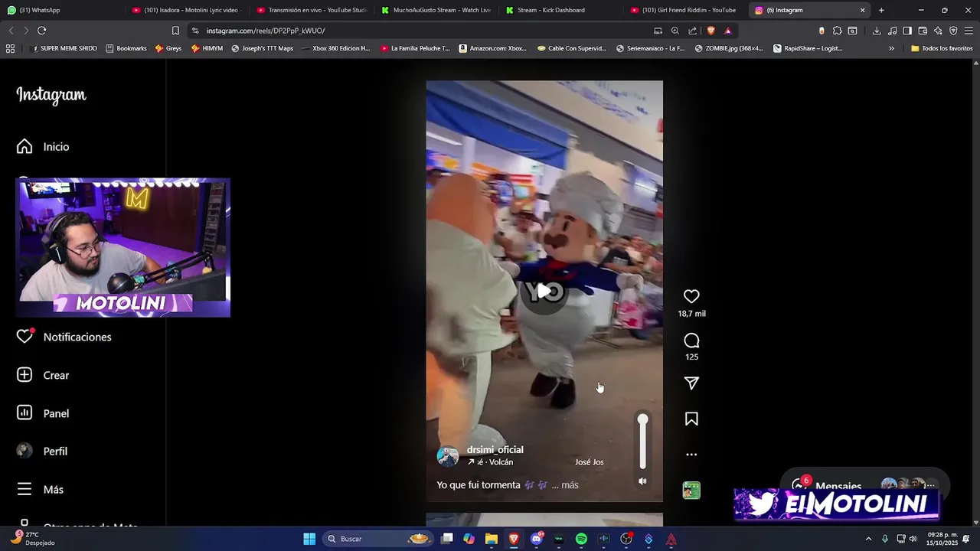Open taskbar clock showing 09:28 p. m.
The image size is (980, 551).
(x=942, y=539)
